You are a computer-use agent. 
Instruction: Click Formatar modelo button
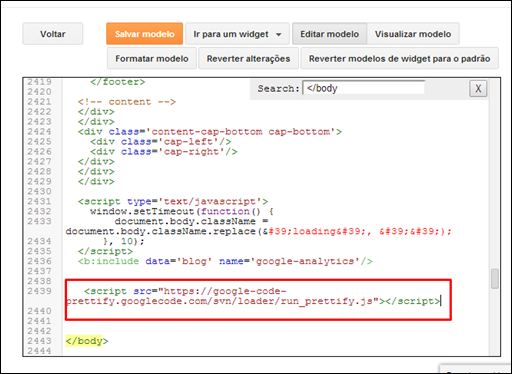point(152,58)
